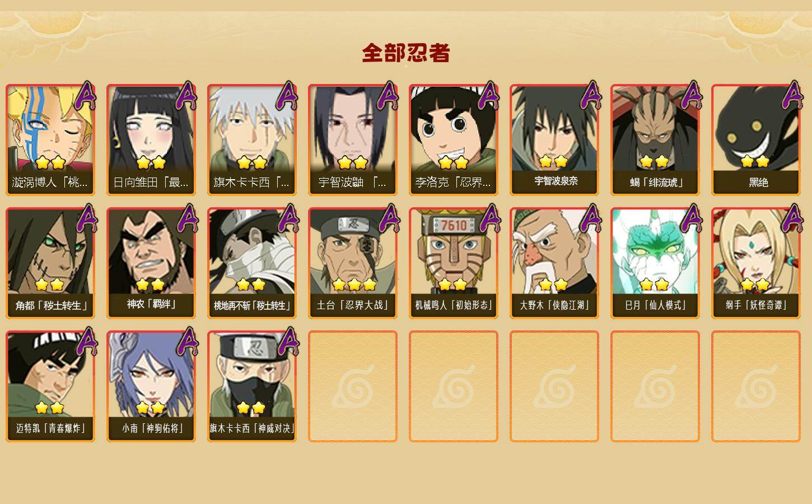Viewport: 812px width, 504px height.
Task: Click the first empty slot after 旗木卡卡西「神威对决」
Action: pos(353,386)
